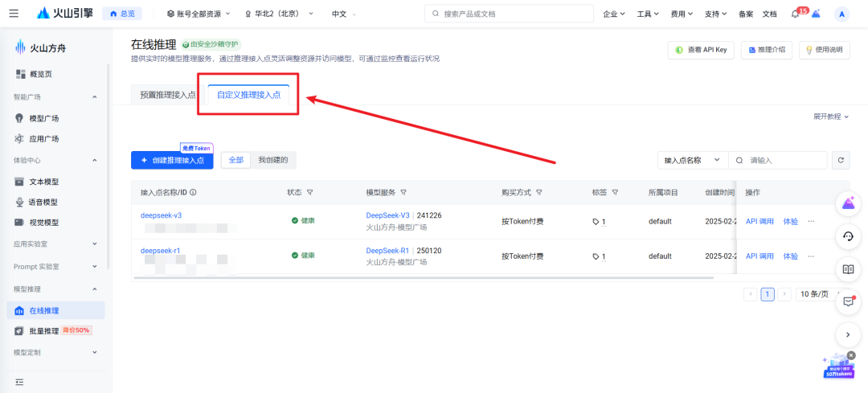
Task: Open the hamburger menu icon
Action: point(14,14)
